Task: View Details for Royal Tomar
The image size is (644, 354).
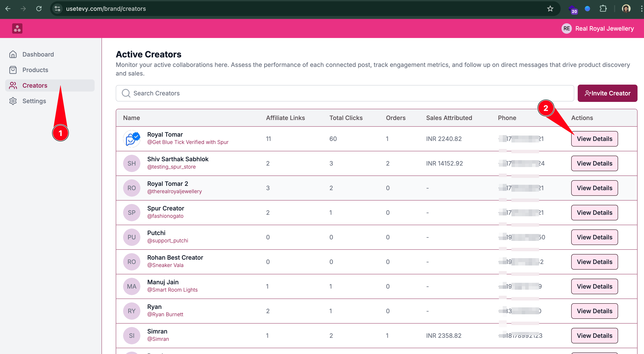Action: pyautogui.click(x=594, y=139)
